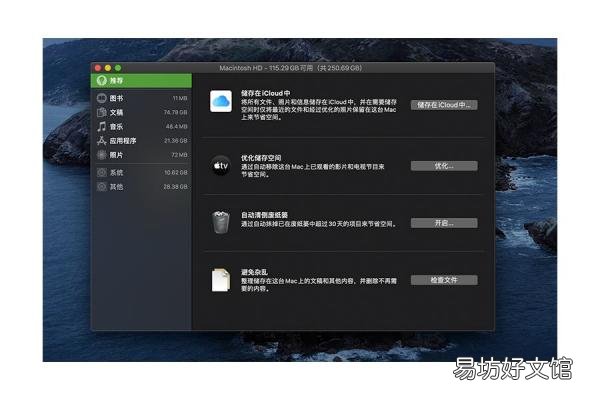The width and height of the screenshot is (600, 400).
Task: Click the 推荐 lightbulb icon
Action: (x=101, y=80)
